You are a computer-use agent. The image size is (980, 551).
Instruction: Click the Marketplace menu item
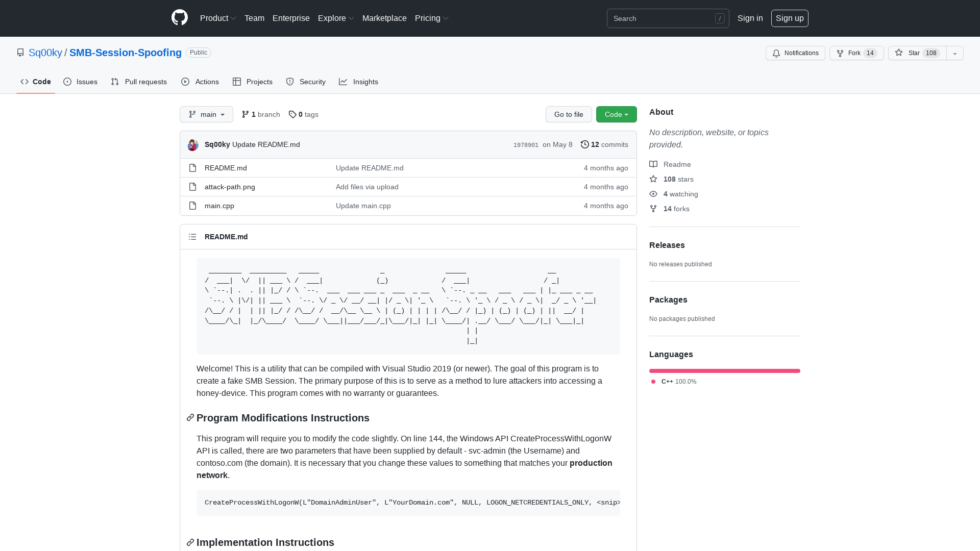pos(384,18)
